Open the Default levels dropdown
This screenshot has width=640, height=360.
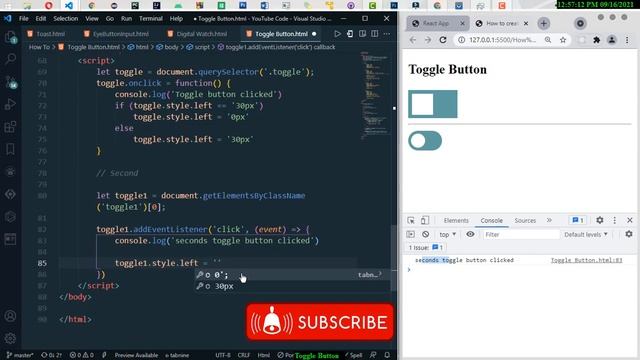(x=586, y=235)
